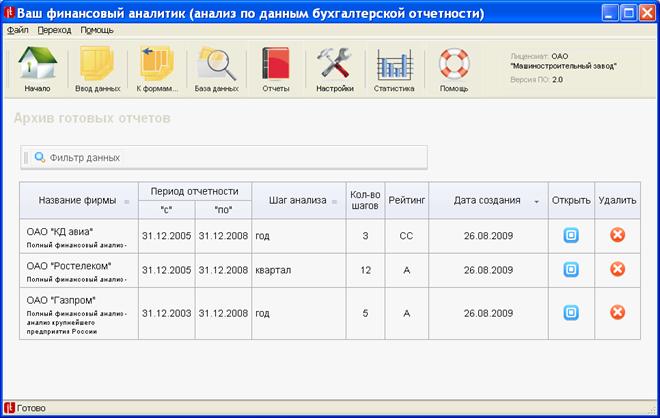This screenshot has height=418, width=660.
Task: Expand Дата создания column sort arrow
Action: click(537, 201)
